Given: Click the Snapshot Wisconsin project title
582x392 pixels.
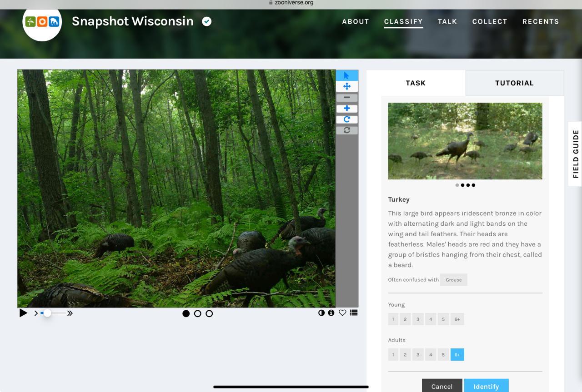Looking at the screenshot, I should coord(133,21).
